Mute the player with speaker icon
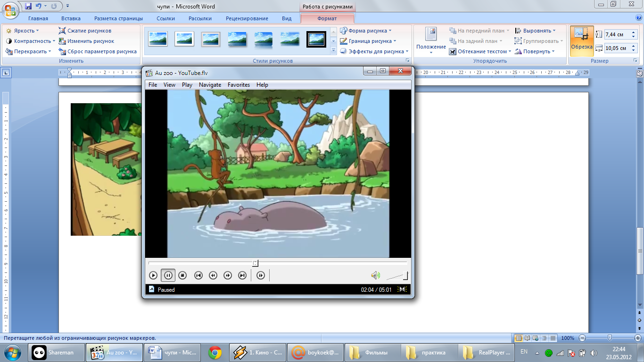Viewport: 644px width, 362px height. point(375,275)
